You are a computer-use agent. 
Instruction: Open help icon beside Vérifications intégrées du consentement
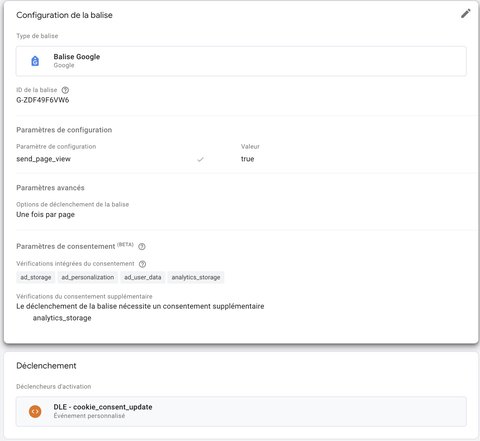point(142,264)
